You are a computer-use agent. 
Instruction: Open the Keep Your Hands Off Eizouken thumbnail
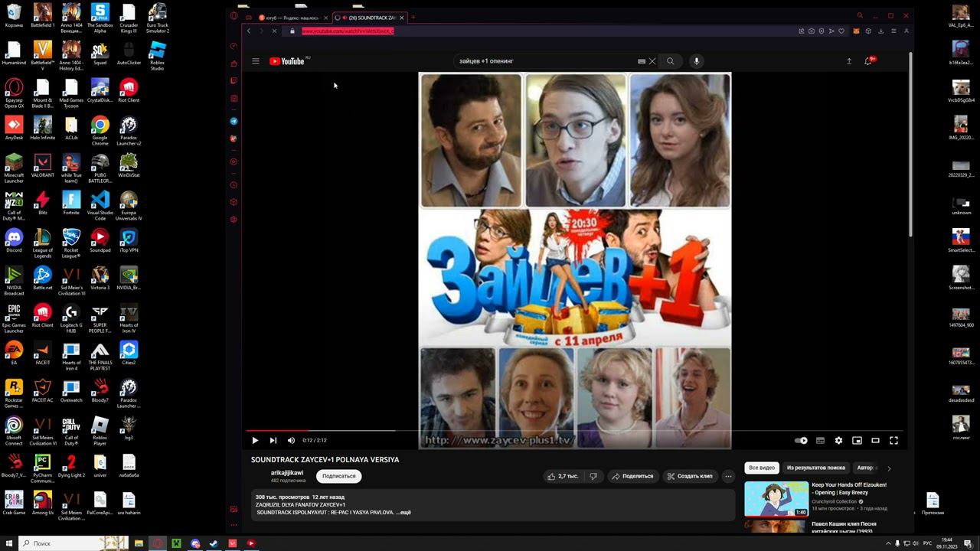coord(776,499)
